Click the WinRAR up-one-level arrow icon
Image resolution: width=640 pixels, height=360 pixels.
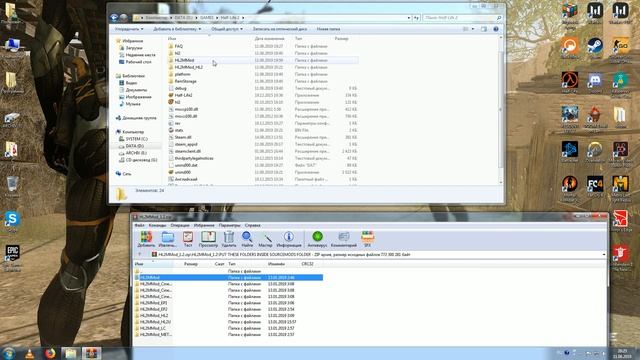pos(140,254)
